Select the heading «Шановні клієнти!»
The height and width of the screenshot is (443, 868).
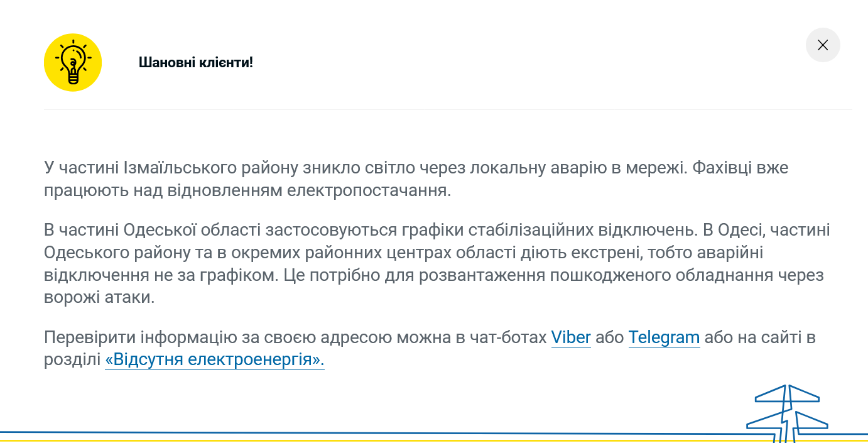click(195, 62)
